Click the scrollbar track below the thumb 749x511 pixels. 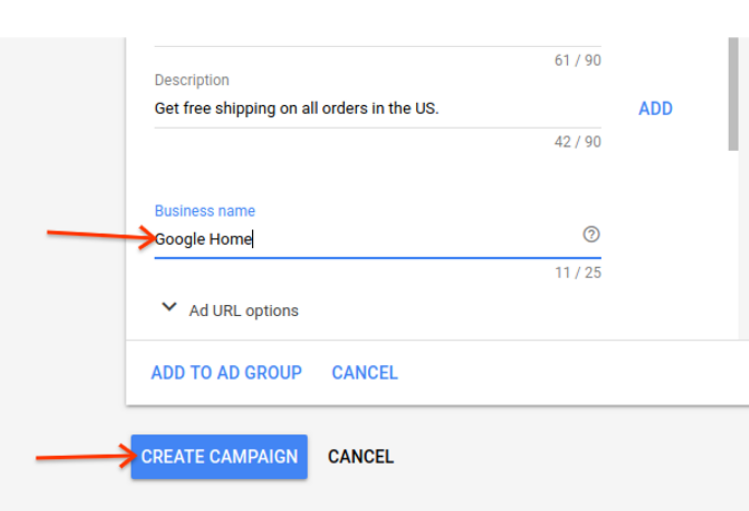[x=733, y=250]
